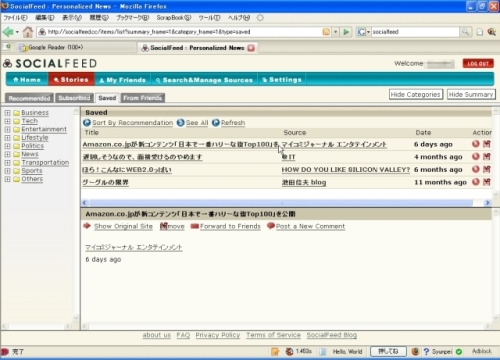Click the Adblock status bar icon
500x360 pixels.
481,351
